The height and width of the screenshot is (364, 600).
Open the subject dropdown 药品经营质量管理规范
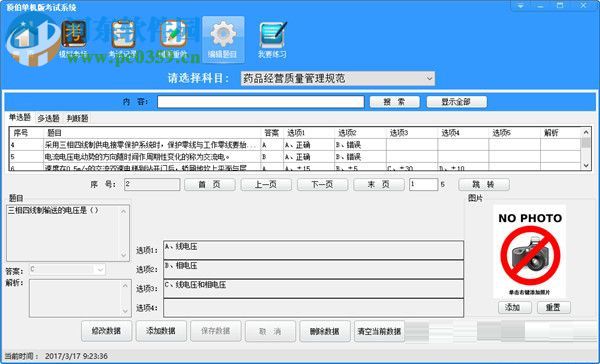[x=338, y=79]
